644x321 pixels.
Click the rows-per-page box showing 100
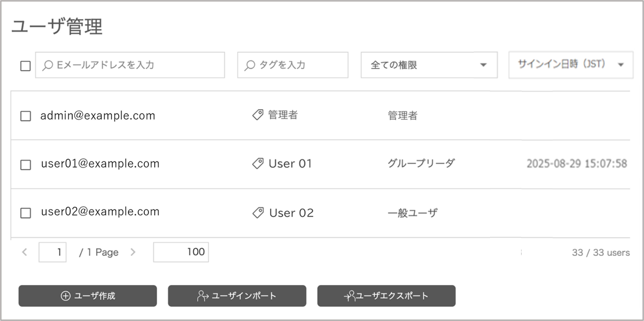(x=181, y=252)
